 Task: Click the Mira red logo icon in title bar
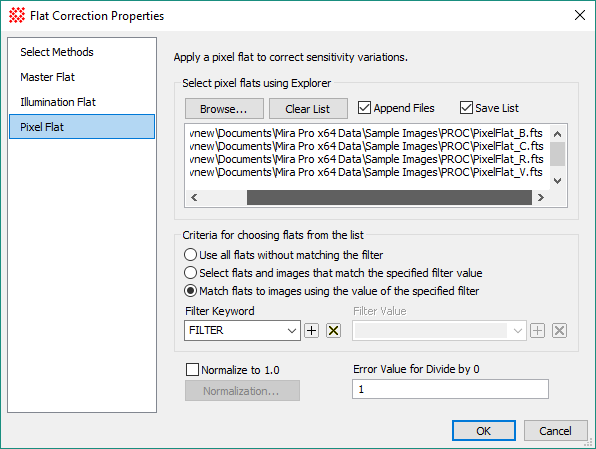pos(17,15)
